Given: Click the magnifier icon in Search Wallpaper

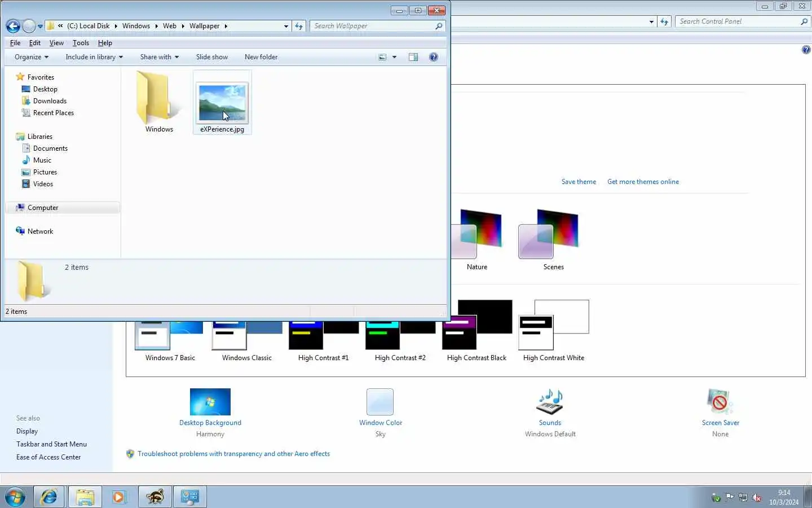Looking at the screenshot, I should (439, 26).
